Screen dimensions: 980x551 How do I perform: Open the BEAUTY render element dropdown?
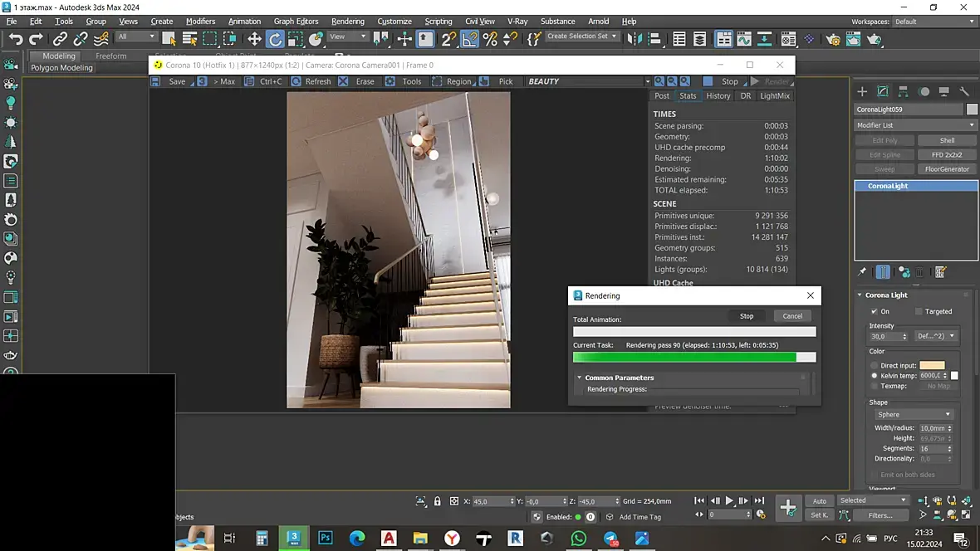[x=586, y=81]
